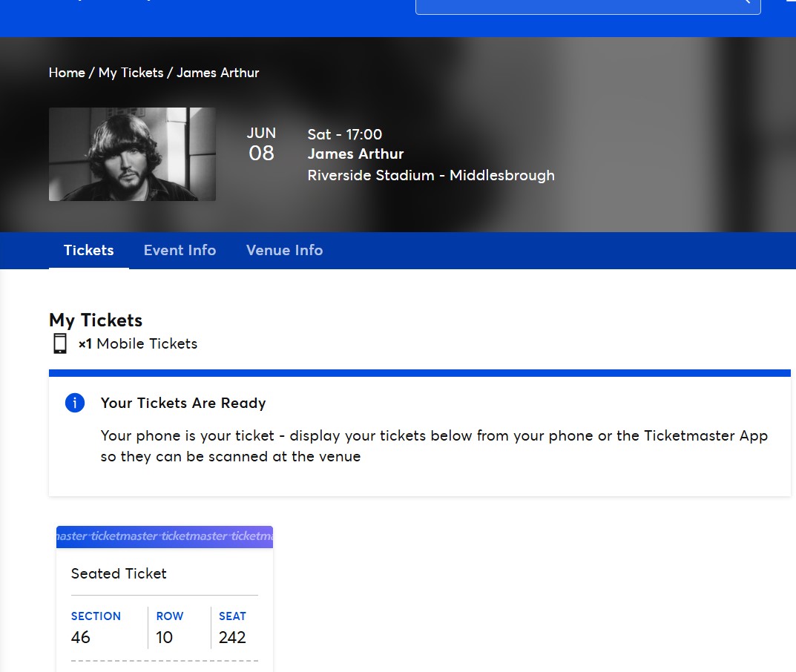Select the Tickets tab

tap(88, 251)
